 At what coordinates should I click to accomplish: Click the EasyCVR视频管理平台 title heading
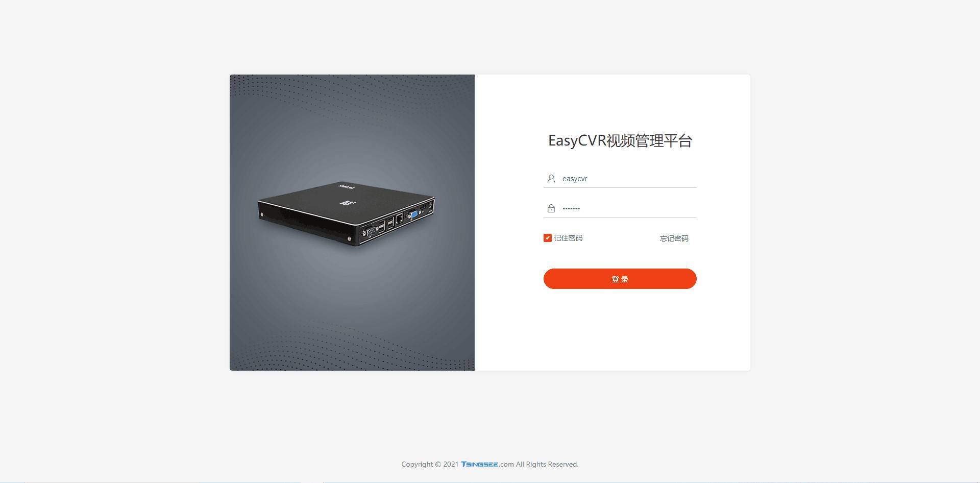point(620,140)
